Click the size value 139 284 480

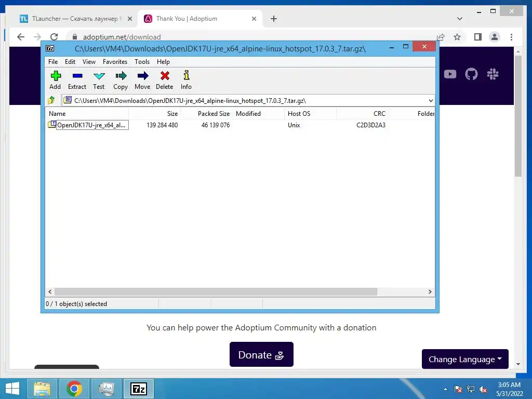[x=162, y=125]
